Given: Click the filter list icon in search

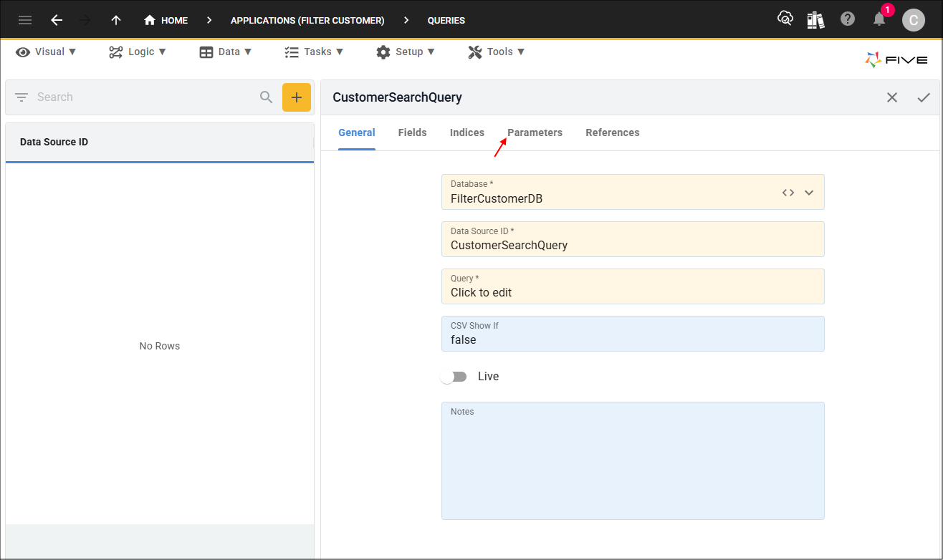Looking at the screenshot, I should pyautogui.click(x=21, y=97).
